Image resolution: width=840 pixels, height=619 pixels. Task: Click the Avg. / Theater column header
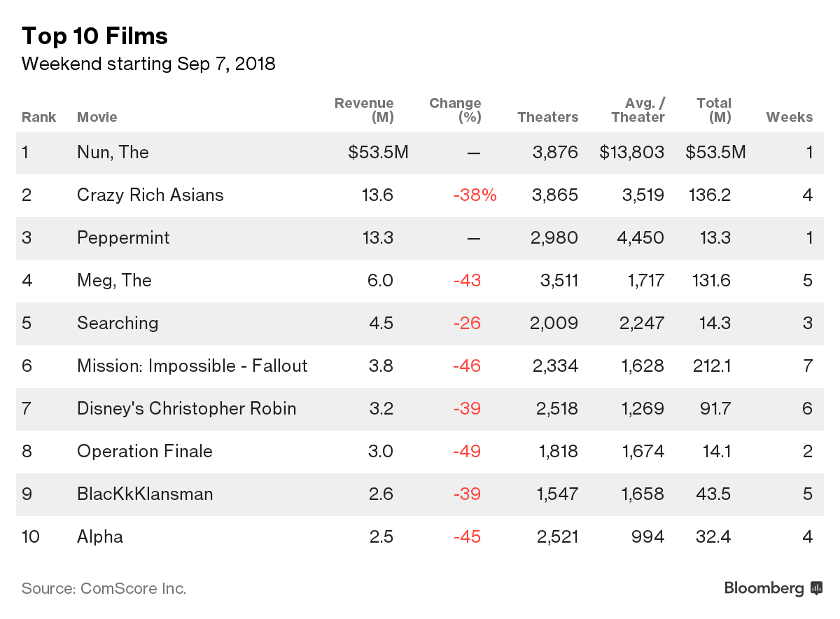pos(637,110)
